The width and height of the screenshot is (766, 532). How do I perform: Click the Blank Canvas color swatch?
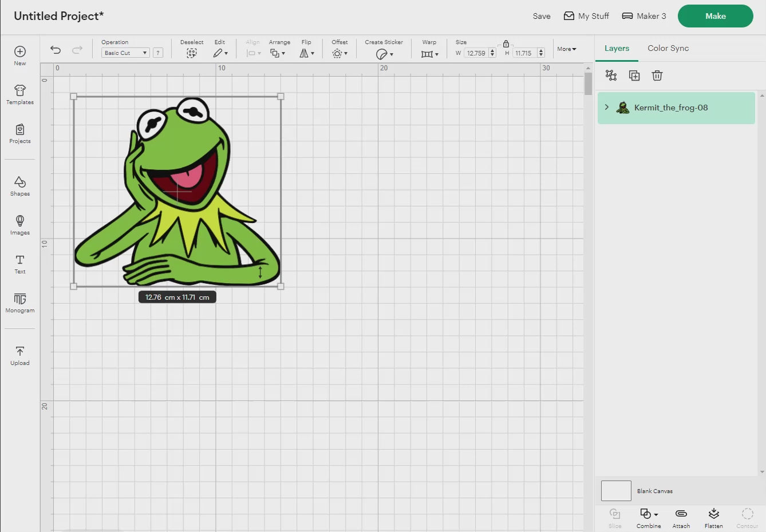[616, 491]
